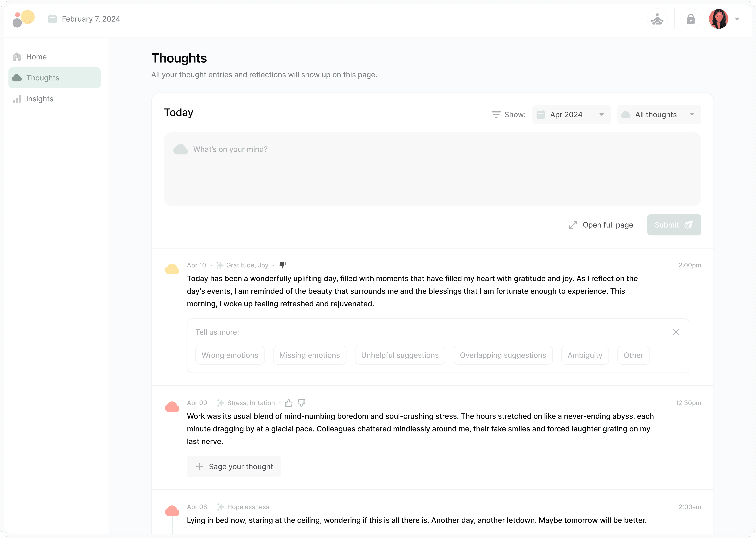Screen dimensions: 756x538
Task: Open the profile menu arrow beside avatar
Action: pyautogui.click(x=737, y=19)
